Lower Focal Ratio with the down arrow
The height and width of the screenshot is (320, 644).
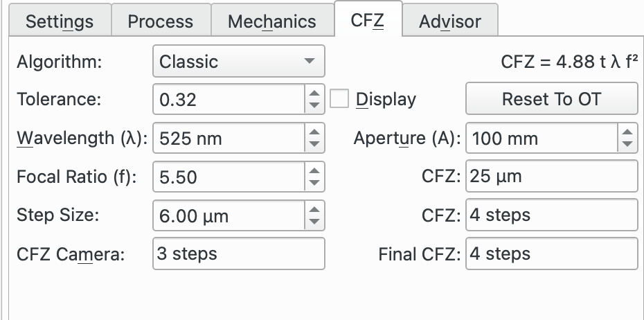(314, 183)
